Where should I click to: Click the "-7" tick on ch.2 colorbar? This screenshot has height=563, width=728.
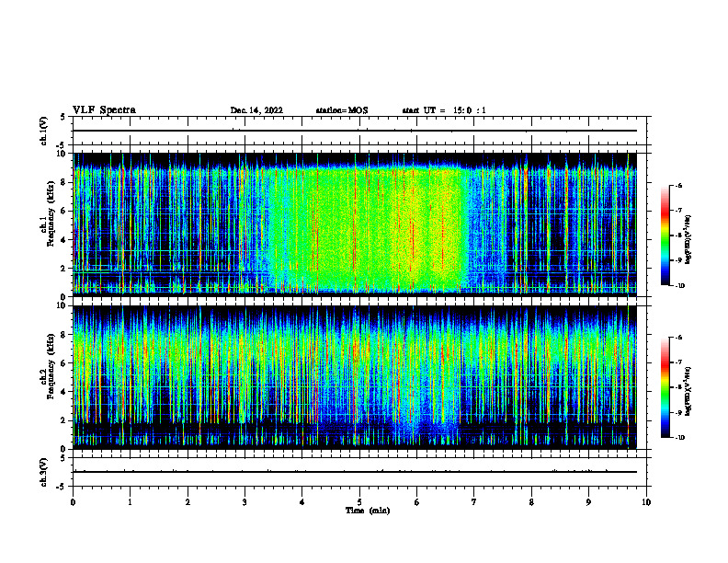678,362
